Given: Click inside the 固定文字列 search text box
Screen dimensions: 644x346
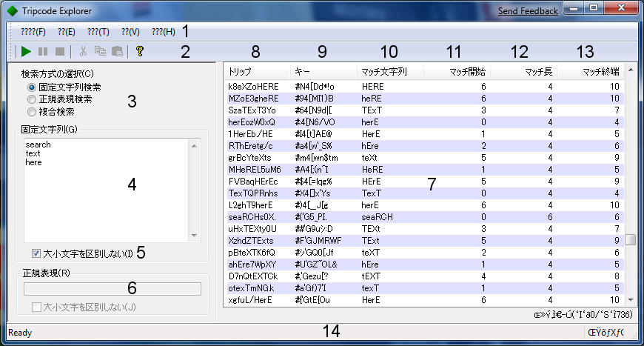Looking at the screenshot, I should [111, 189].
